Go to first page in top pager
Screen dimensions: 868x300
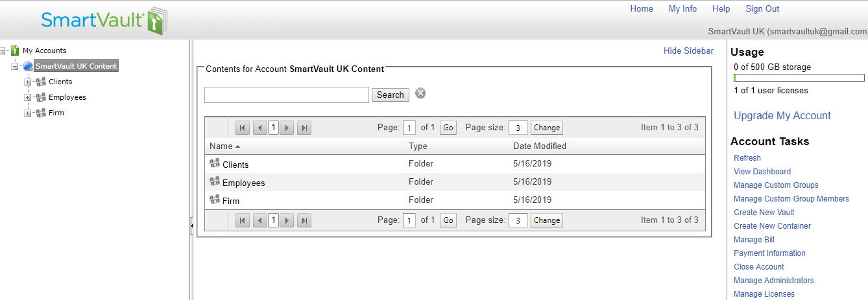[242, 128]
